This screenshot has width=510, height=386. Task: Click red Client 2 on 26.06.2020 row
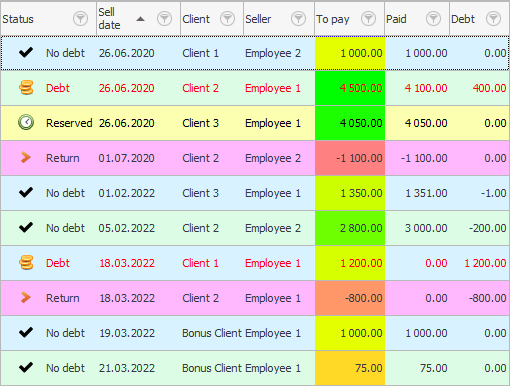pyautogui.click(x=200, y=88)
